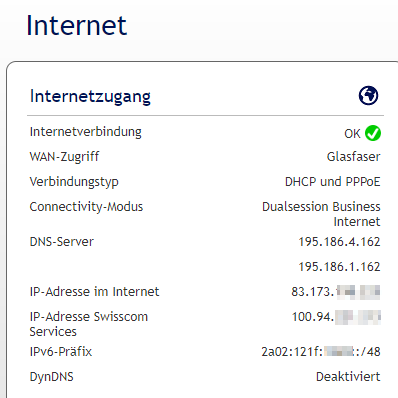Click the Deaktiviert DynDNS status
Screen dimensions: 398x398
[348, 377]
